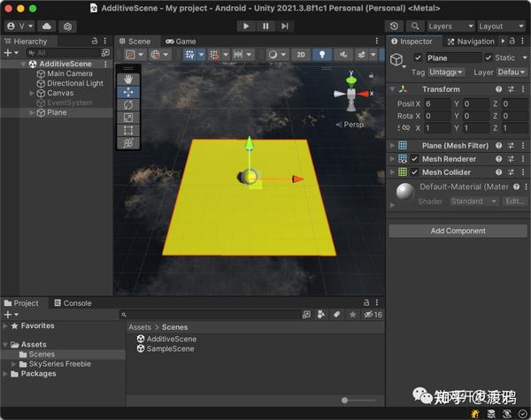Click the favorites star icon in Project toolbar
Image resolution: width=531 pixels, height=420 pixels.
(352, 315)
